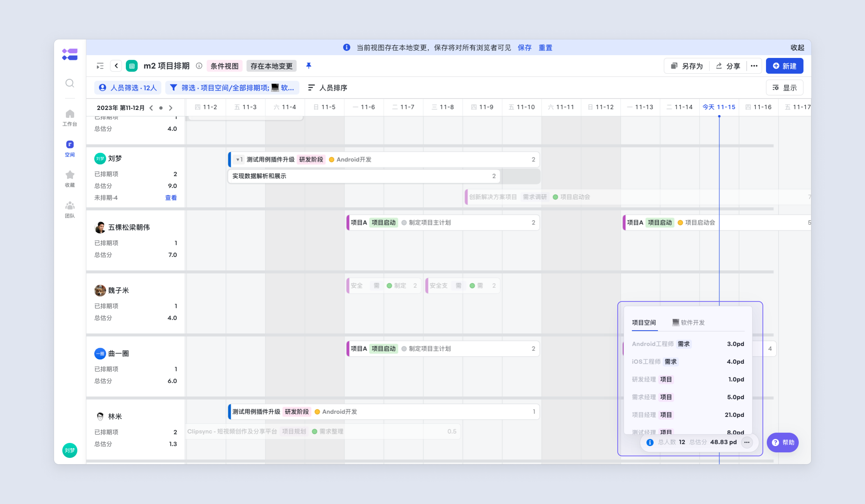865x504 pixels.
Task: Click the 项目经理 row showing 21.0pd
Action: (688, 415)
